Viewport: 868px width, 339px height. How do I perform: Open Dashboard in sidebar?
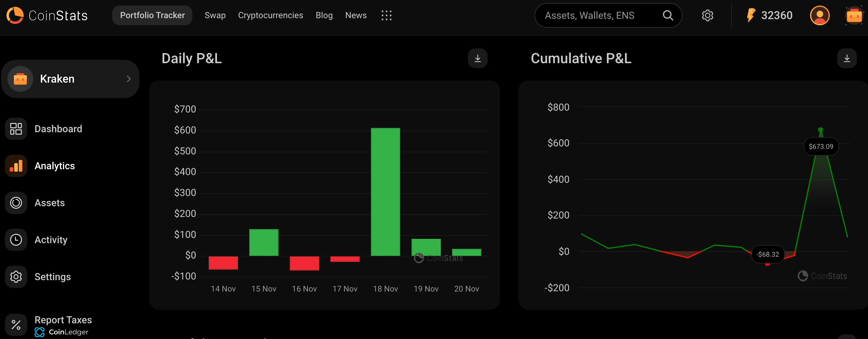click(58, 129)
